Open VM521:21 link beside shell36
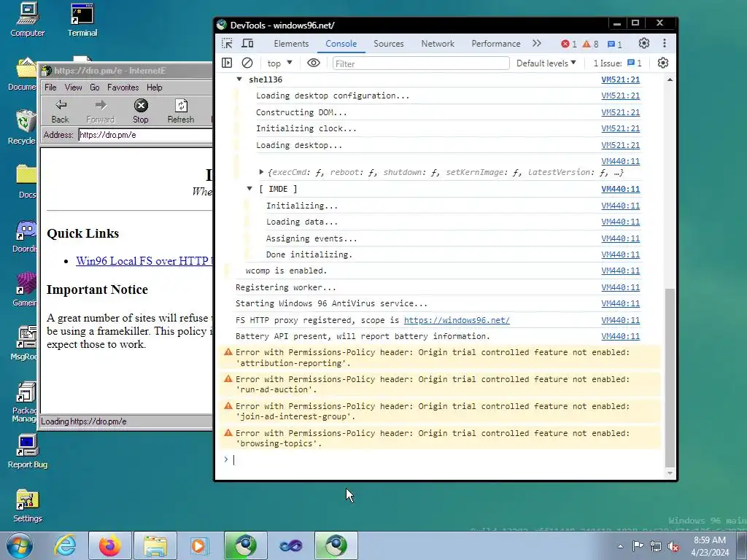The height and width of the screenshot is (560, 747). click(x=620, y=79)
